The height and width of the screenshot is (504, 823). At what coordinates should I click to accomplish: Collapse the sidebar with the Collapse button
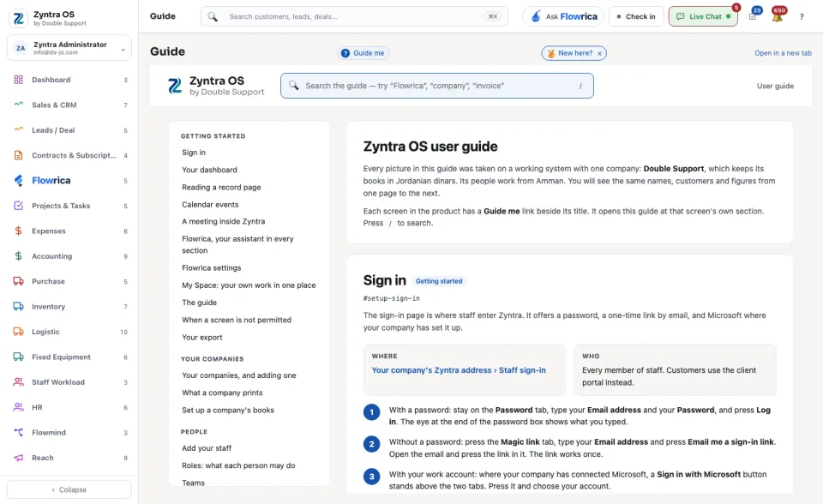(69, 489)
